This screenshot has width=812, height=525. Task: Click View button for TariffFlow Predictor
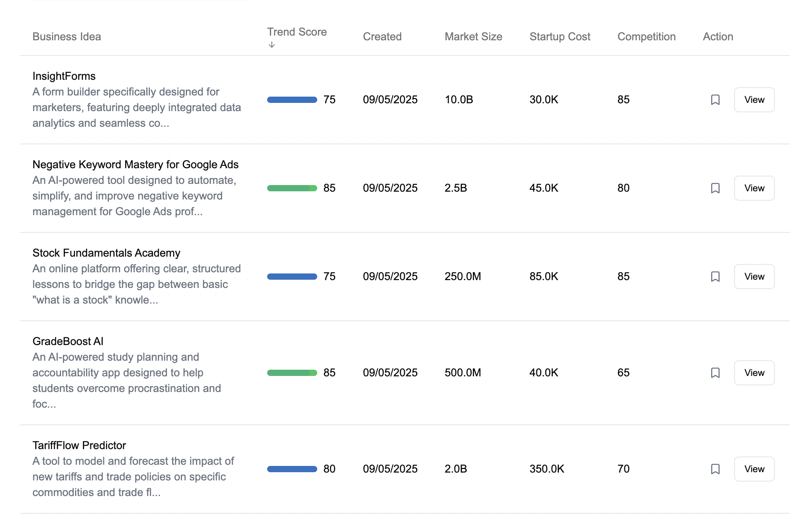coord(754,469)
